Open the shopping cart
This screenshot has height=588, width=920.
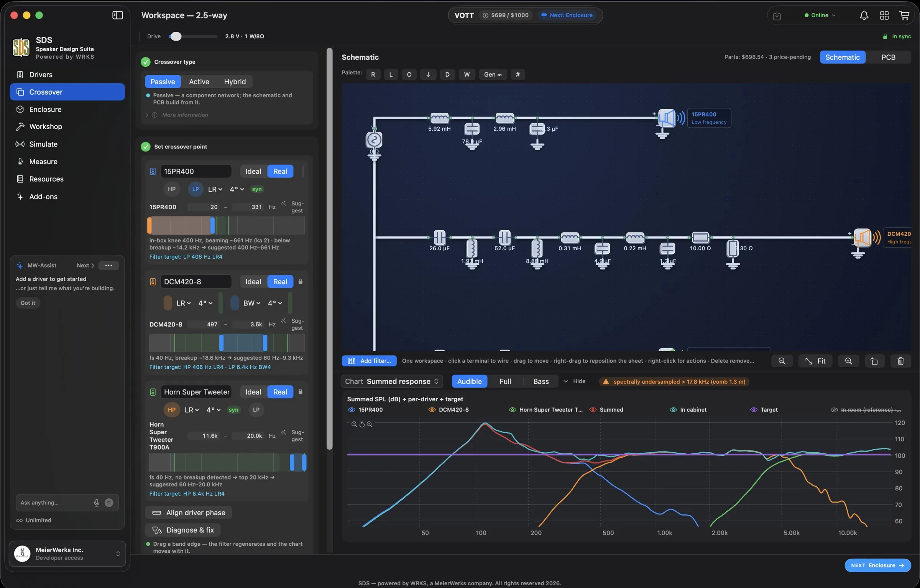coord(904,15)
